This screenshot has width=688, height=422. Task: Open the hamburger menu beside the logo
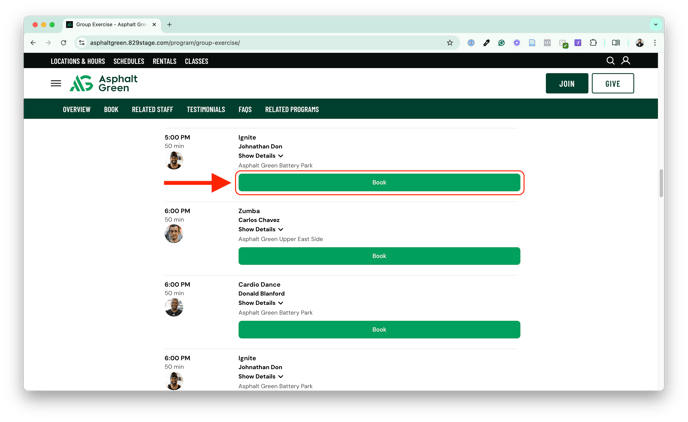[x=56, y=83]
